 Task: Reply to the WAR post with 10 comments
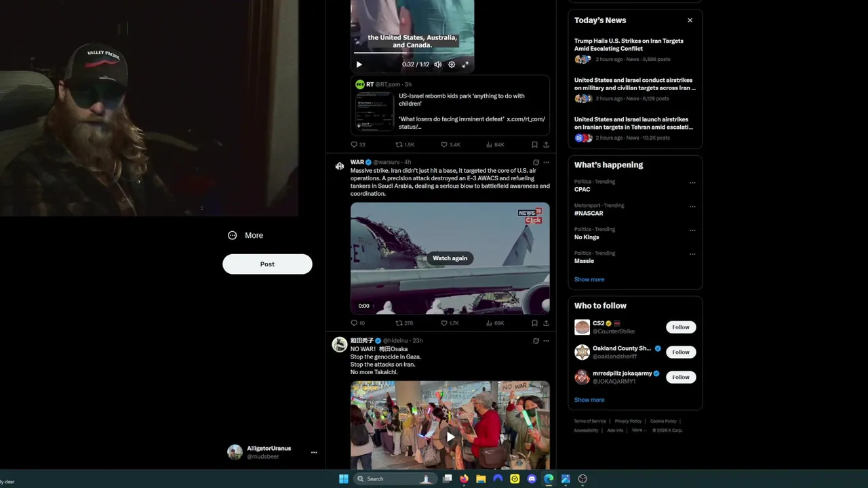357,323
